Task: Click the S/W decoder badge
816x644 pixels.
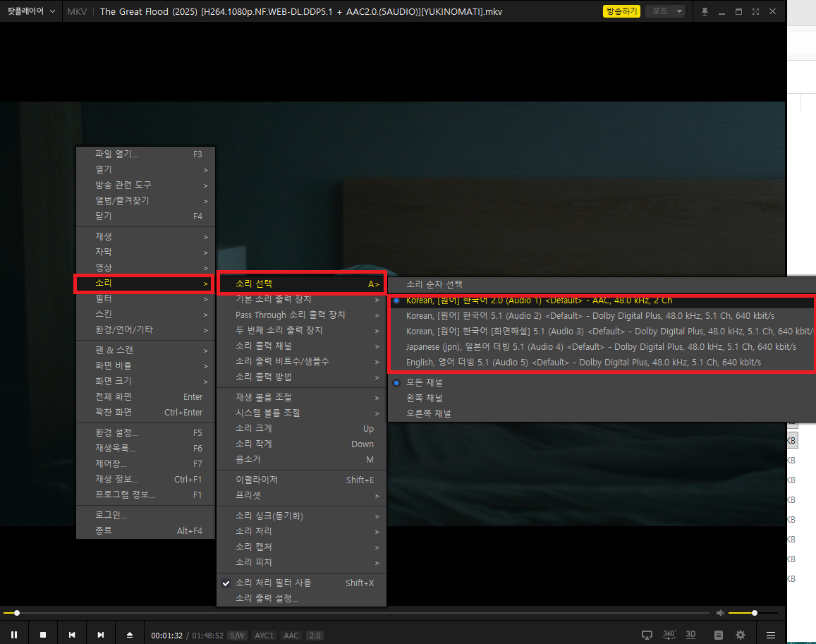Action: [x=237, y=635]
